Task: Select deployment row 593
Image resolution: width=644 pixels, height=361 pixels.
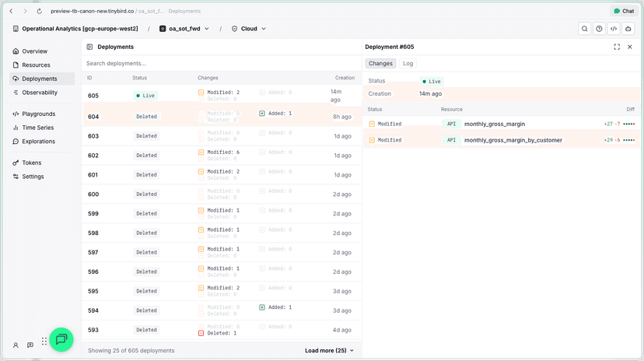Action: 222,330
